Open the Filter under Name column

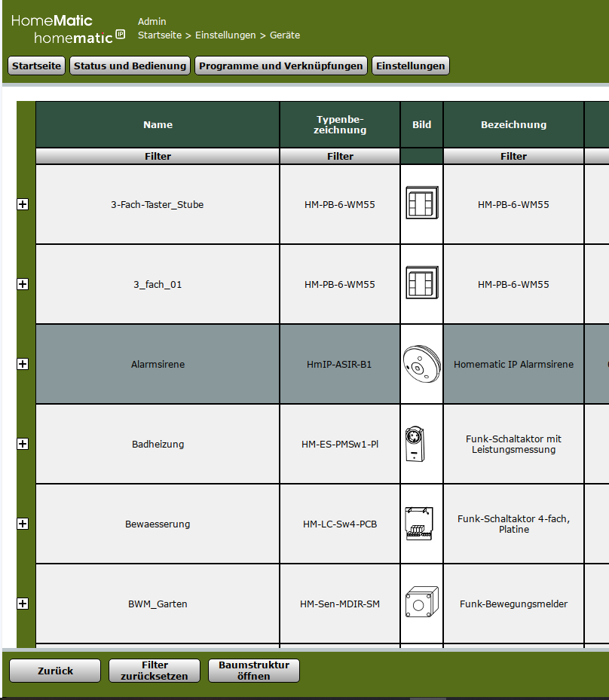click(x=158, y=156)
